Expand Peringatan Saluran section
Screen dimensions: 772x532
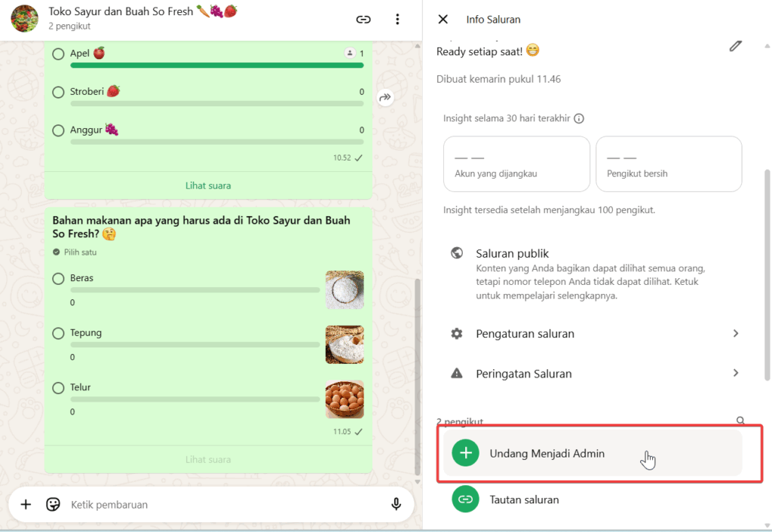point(596,374)
